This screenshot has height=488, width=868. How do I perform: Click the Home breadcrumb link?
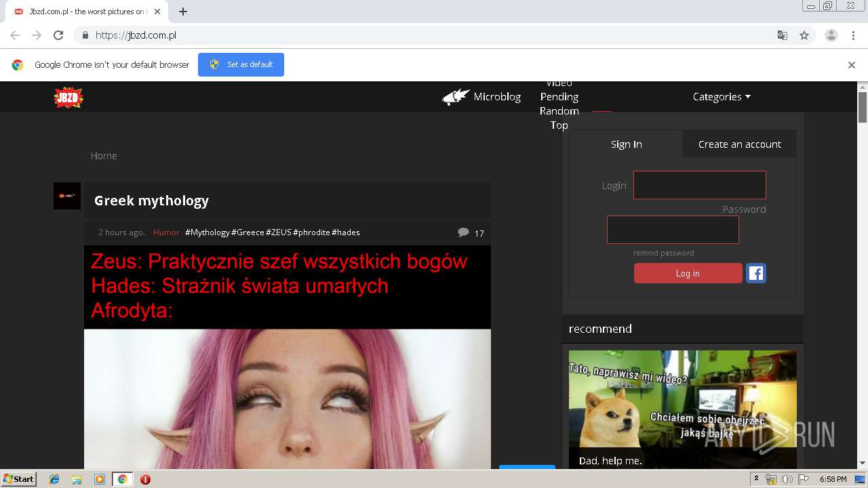pyautogui.click(x=104, y=156)
